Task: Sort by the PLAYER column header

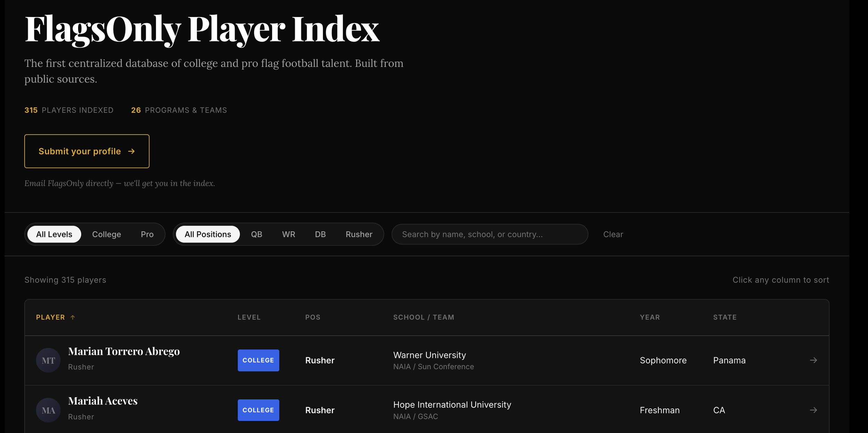Action: (50, 317)
